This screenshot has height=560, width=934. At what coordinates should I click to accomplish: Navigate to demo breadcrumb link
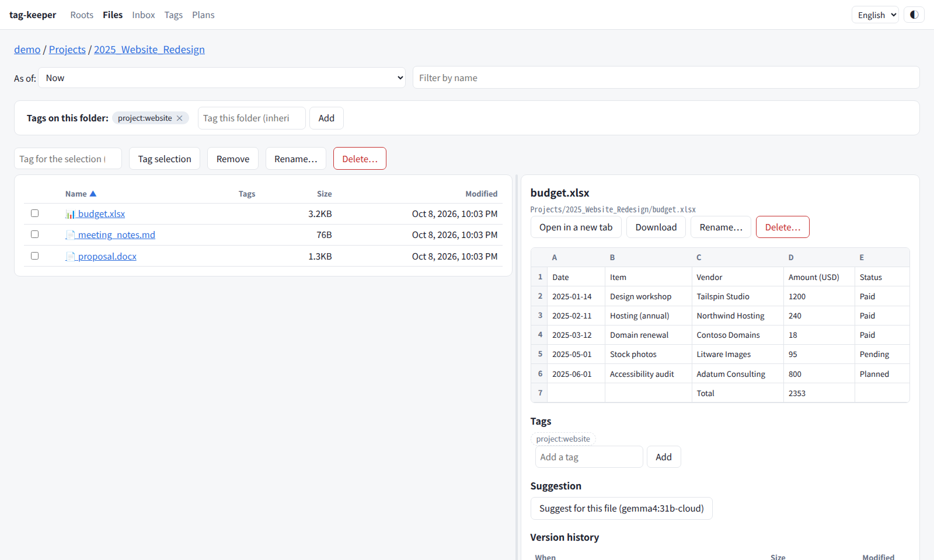pos(27,50)
